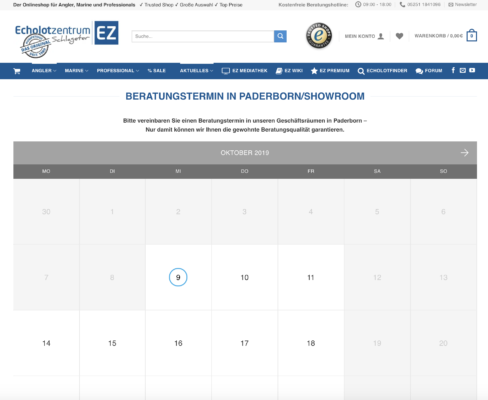Screen dimensions: 488x400
Task: Open the wishlist heart icon
Action: click(399, 36)
